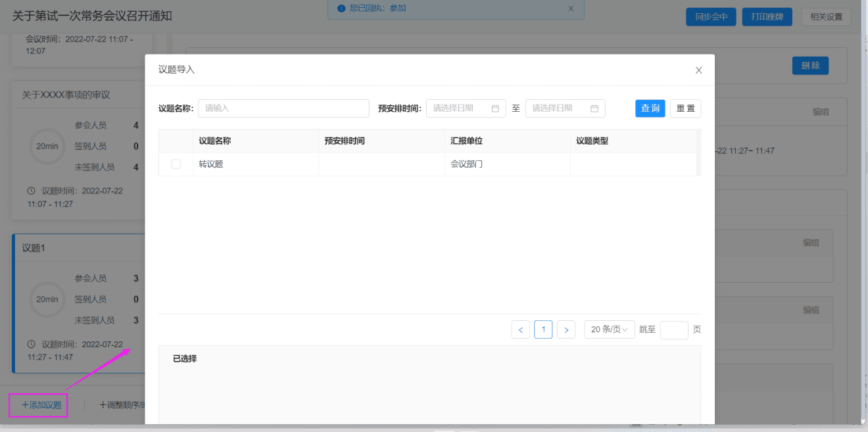Screen dimensions: 868x432
Task: Open the 议题1 card
Action: click(x=79, y=303)
